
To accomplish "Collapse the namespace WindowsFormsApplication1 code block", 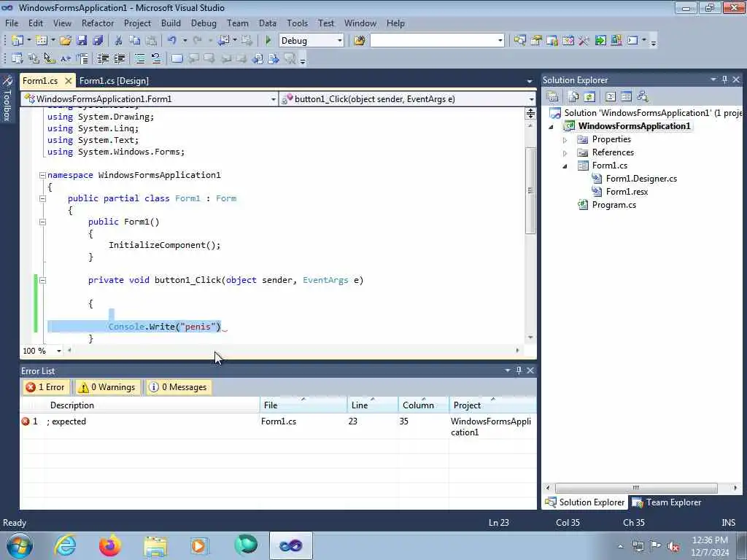I will coord(42,175).
